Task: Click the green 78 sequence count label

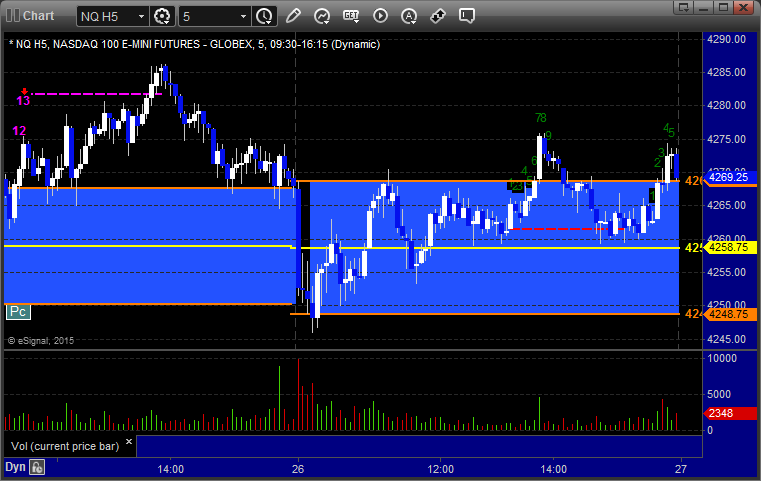Action: click(541, 117)
